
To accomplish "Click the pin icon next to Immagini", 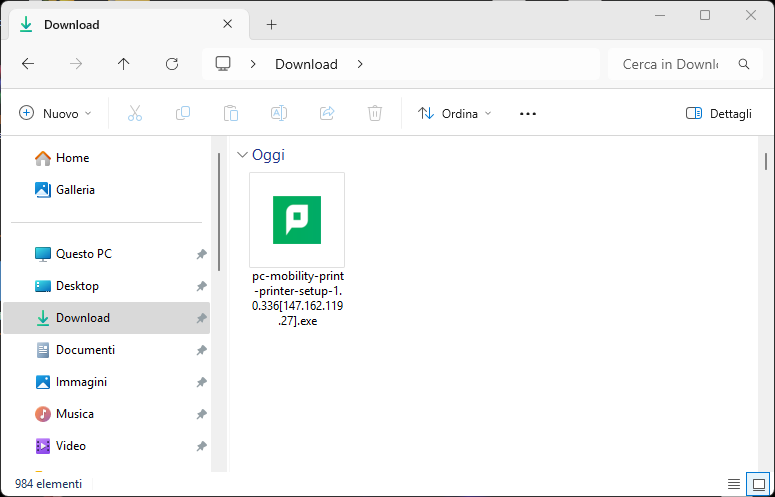I will tap(201, 382).
